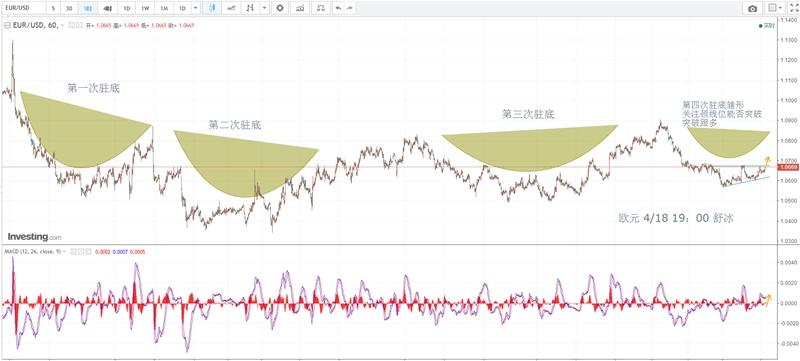The width and height of the screenshot is (800, 361).
Task: Select the bar chart type icon
Action: (x=249, y=9)
